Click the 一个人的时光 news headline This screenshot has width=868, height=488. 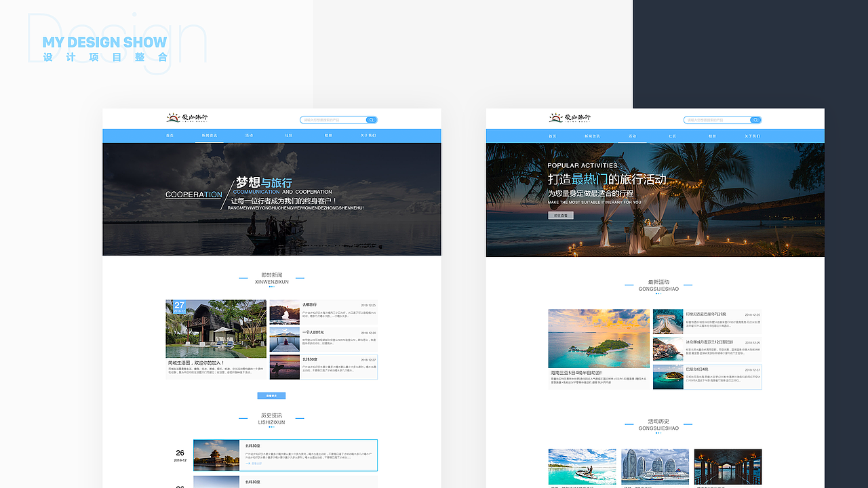(x=313, y=332)
